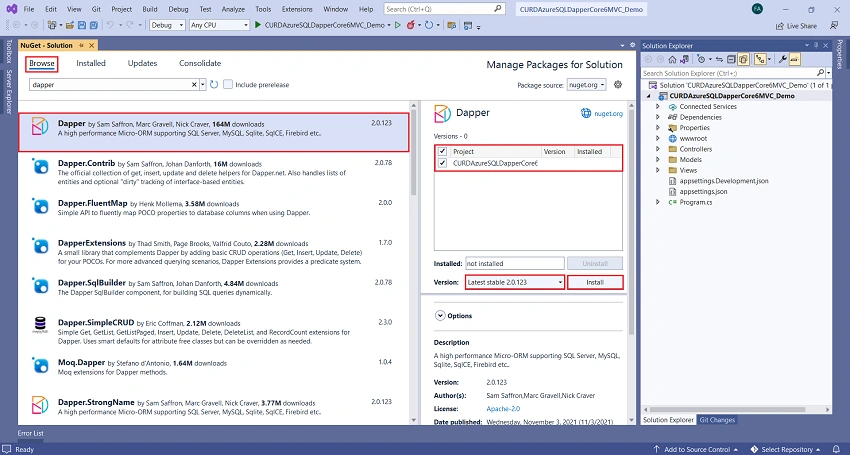Click Collapse All icon in Solution Explorer
This screenshot has height=455, width=850.
[x=731, y=60]
